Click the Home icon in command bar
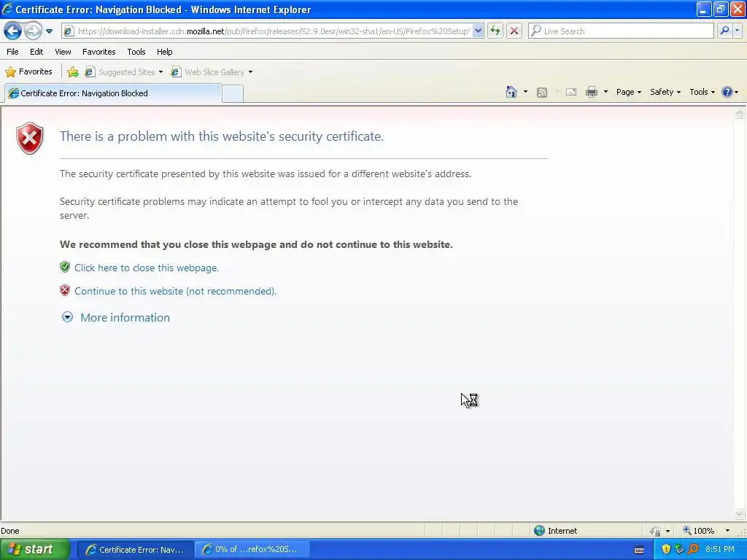 pos(511,92)
